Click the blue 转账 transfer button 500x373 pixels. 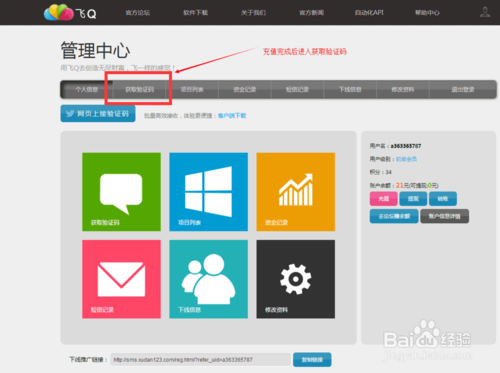443,199
